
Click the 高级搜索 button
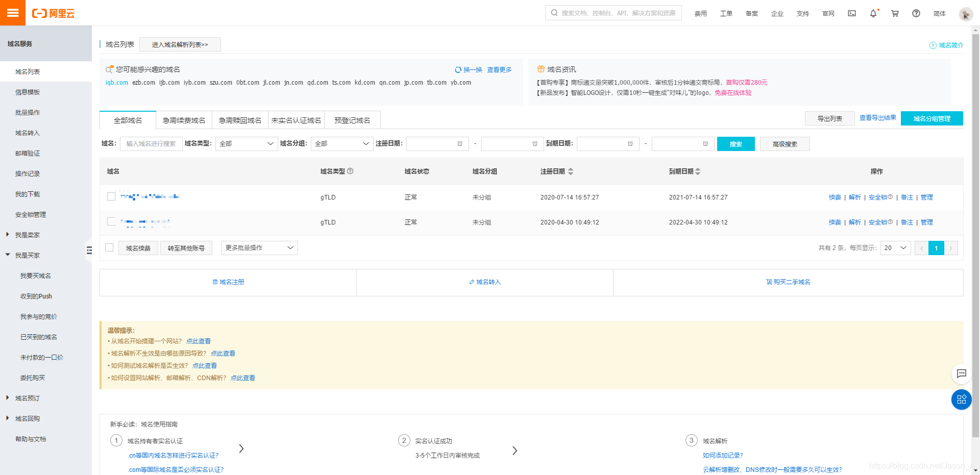[x=785, y=144]
